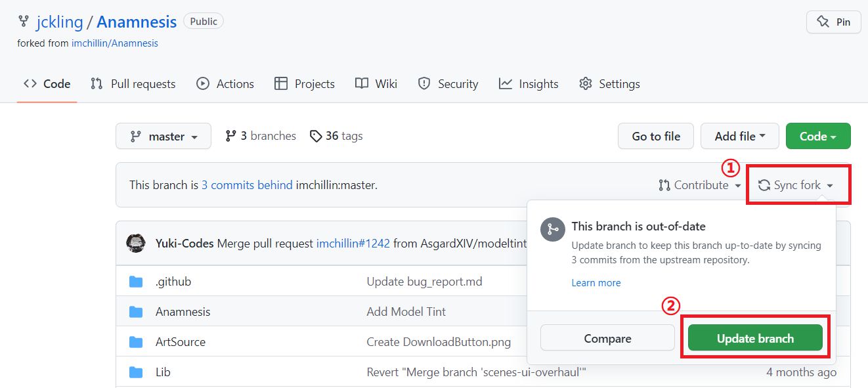This screenshot has width=868, height=388.
Task: Open the second Anamnesis folder in file list
Action: coord(183,312)
